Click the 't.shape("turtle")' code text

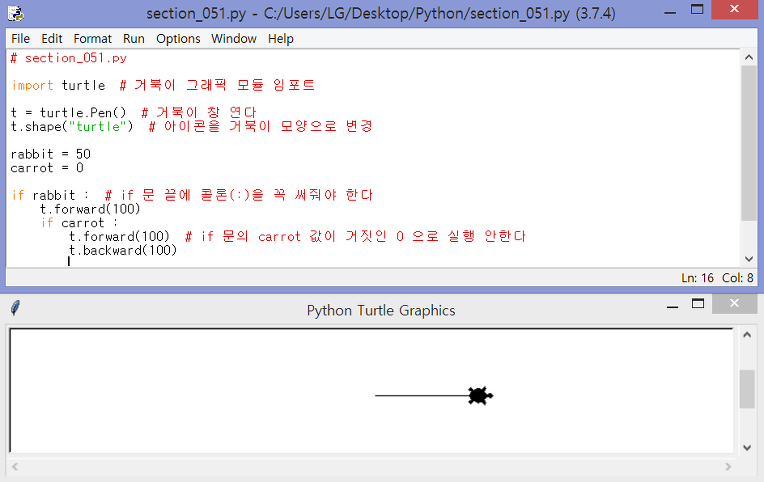click(x=72, y=127)
